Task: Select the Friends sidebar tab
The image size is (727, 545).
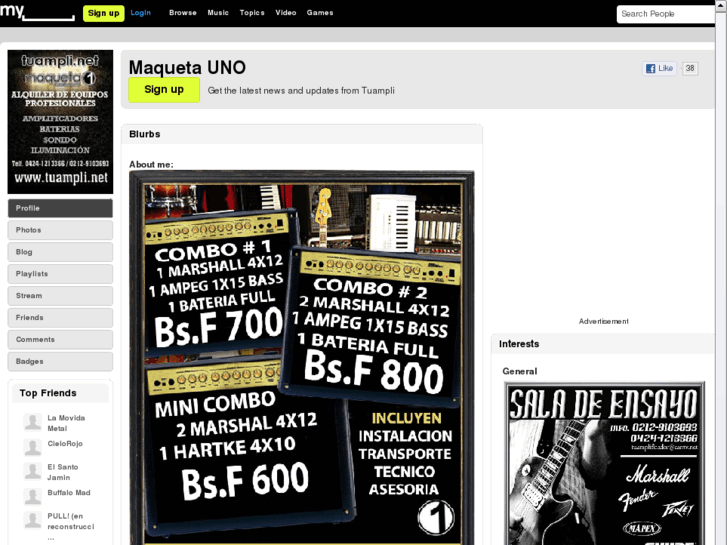Action: 60,318
